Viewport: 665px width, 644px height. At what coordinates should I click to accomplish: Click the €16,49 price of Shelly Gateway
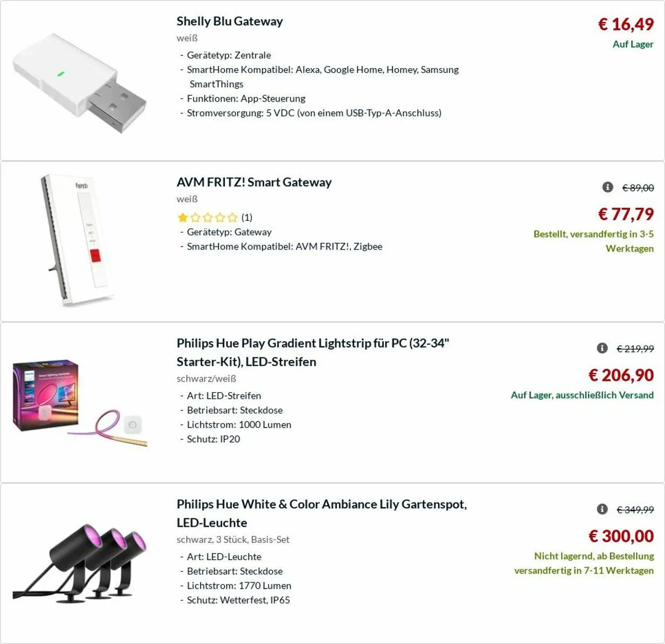point(626,24)
